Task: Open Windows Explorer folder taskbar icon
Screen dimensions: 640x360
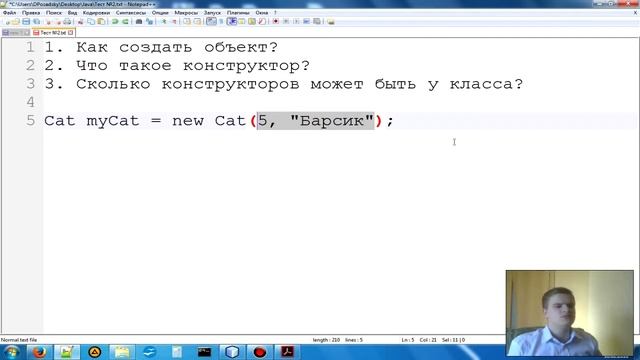Action: tap(122, 352)
